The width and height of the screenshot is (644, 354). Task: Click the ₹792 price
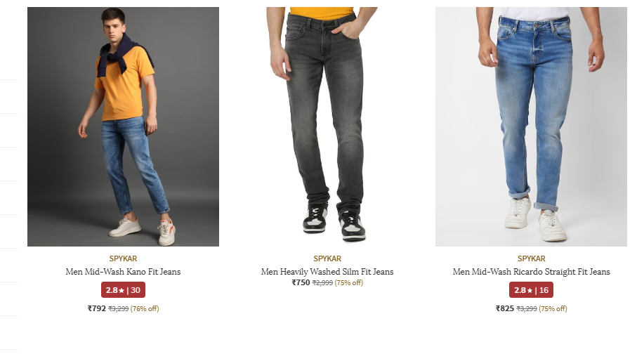[96, 308]
